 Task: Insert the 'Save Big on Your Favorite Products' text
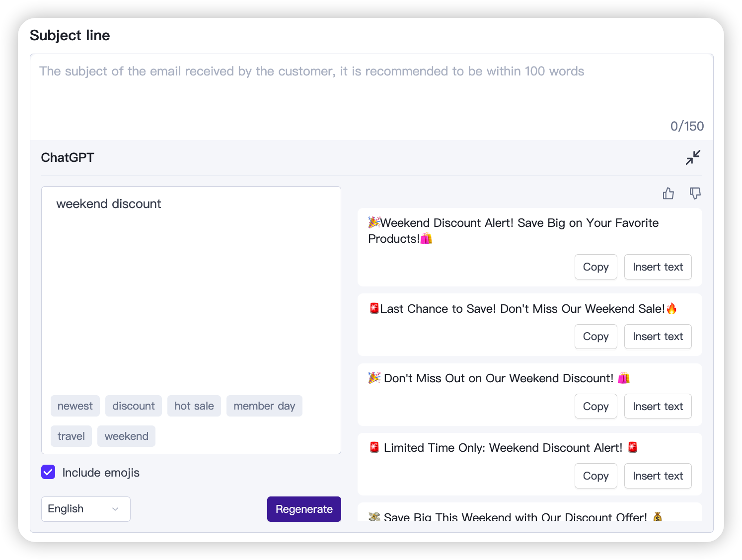(x=658, y=267)
